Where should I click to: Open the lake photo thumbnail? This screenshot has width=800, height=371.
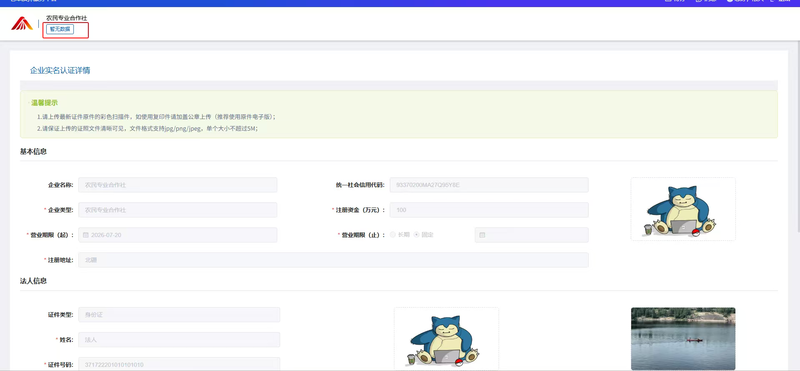(x=683, y=339)
